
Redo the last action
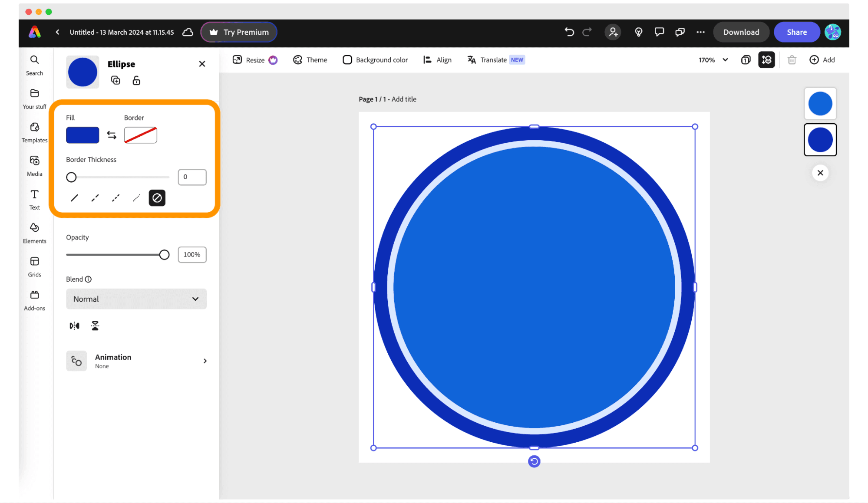587,32
